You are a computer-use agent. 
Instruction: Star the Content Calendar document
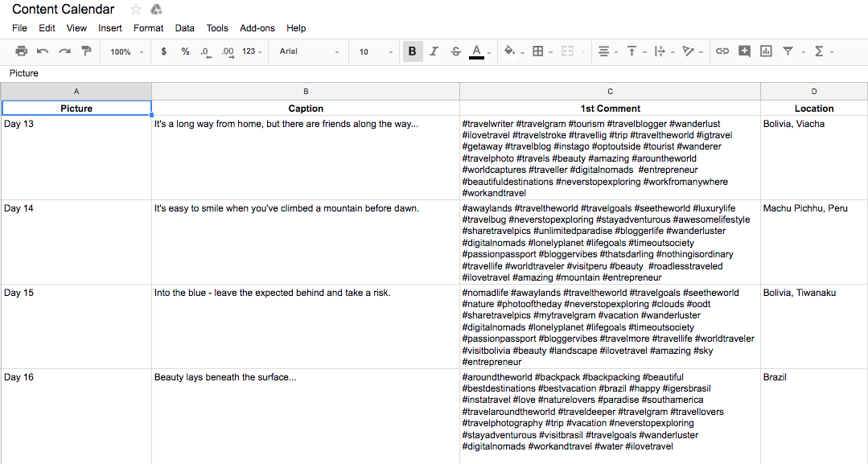coord(136,10)
